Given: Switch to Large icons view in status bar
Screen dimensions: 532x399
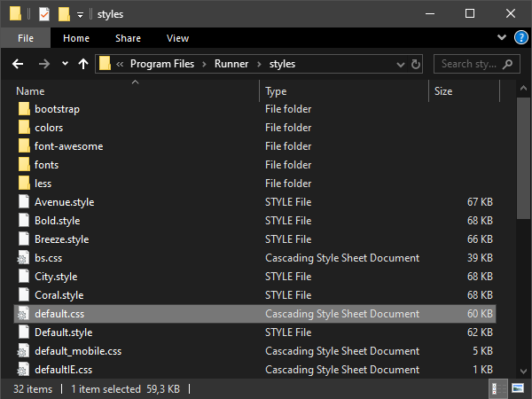Looking at the screenshot, I should [518, 388].
